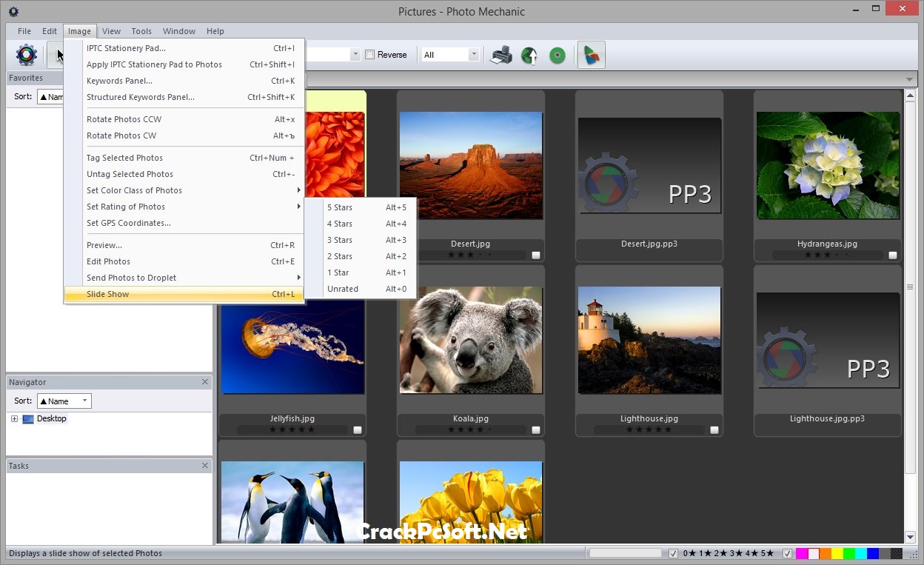Click the Desert.jpg star rating row

click(x=471, y=255)
